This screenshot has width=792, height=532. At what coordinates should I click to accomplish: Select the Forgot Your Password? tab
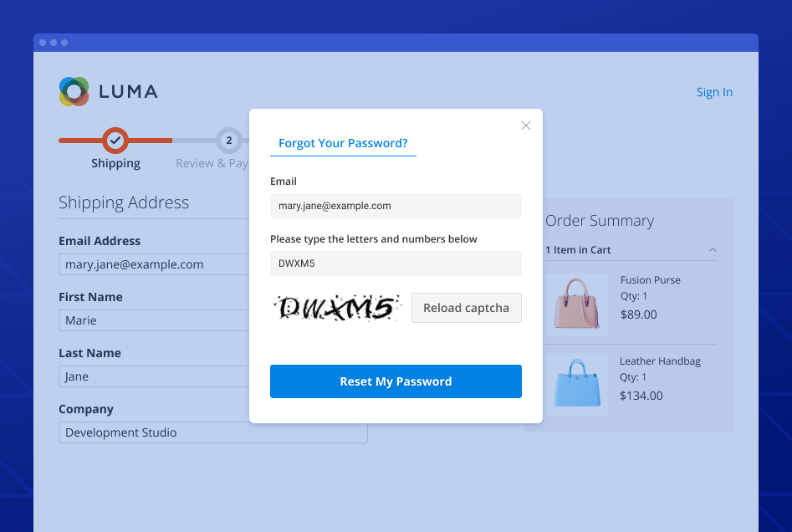[343, 143]
